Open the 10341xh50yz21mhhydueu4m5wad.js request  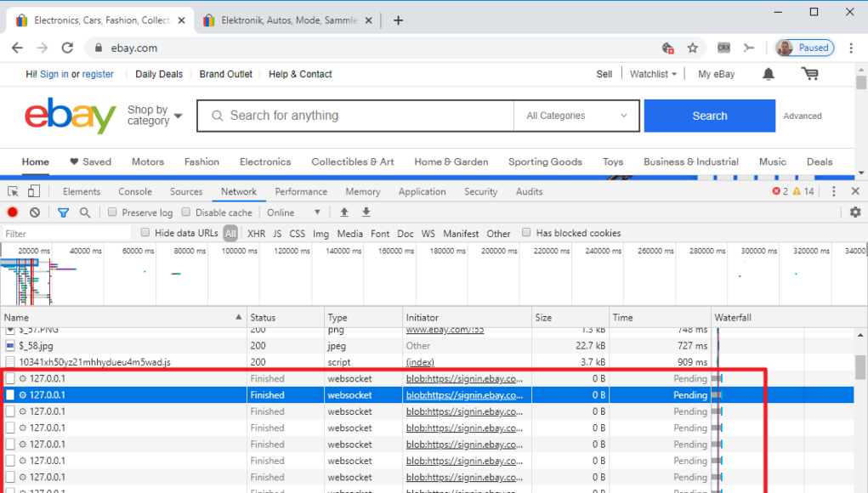coord(94,362)
